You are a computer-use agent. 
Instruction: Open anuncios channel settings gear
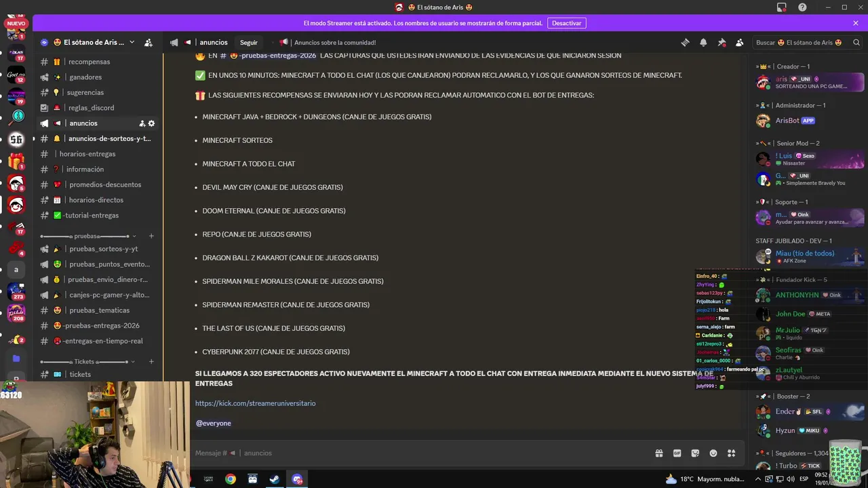point(151,123)
